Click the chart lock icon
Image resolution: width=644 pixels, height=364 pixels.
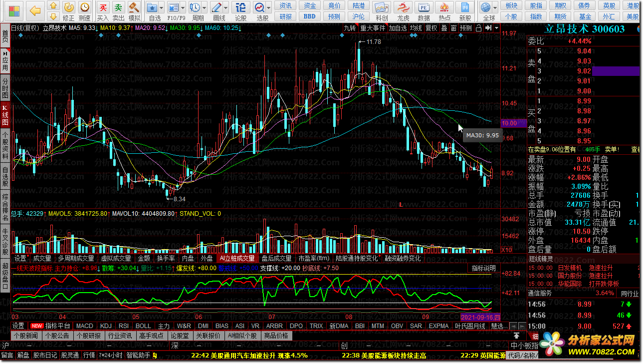point(479,28)
